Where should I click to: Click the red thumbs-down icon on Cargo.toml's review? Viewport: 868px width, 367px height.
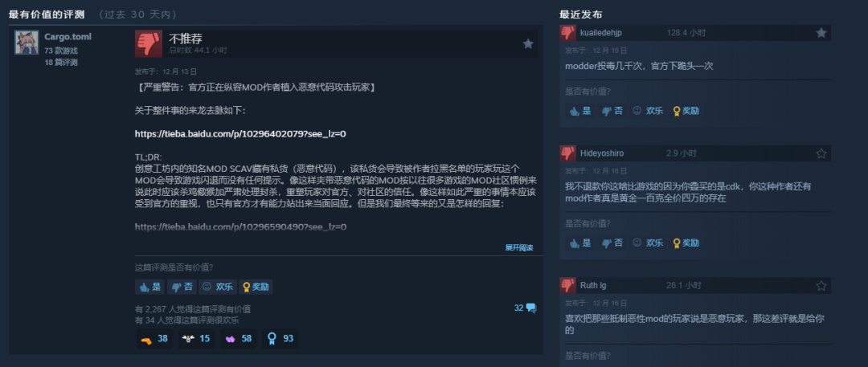[149, 43]
